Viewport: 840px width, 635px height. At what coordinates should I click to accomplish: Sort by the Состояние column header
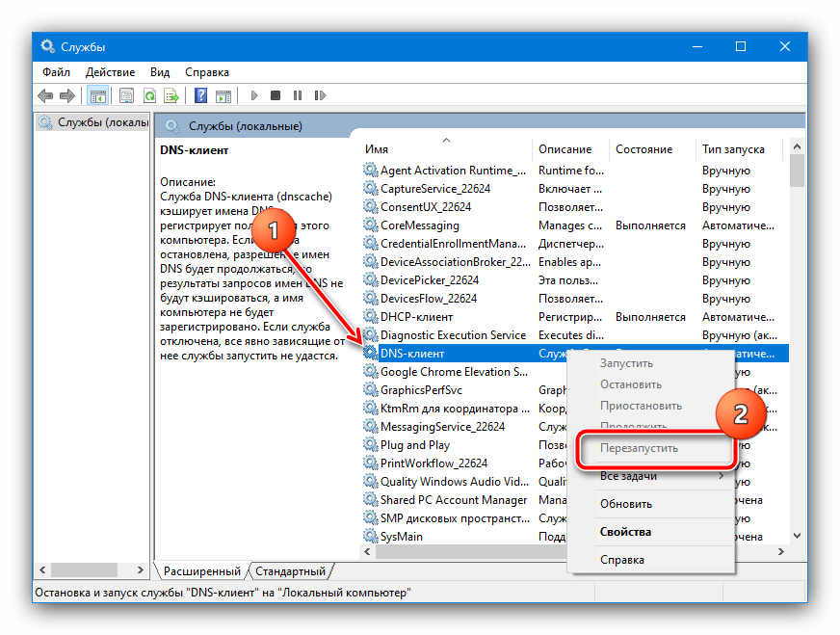(x=652, y=149)
